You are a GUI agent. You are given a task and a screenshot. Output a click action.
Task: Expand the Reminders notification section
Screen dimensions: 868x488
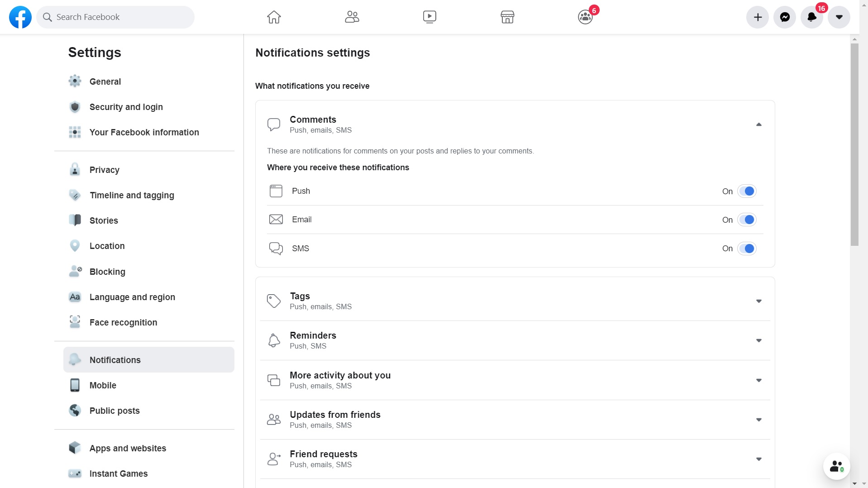click(759, 340)
